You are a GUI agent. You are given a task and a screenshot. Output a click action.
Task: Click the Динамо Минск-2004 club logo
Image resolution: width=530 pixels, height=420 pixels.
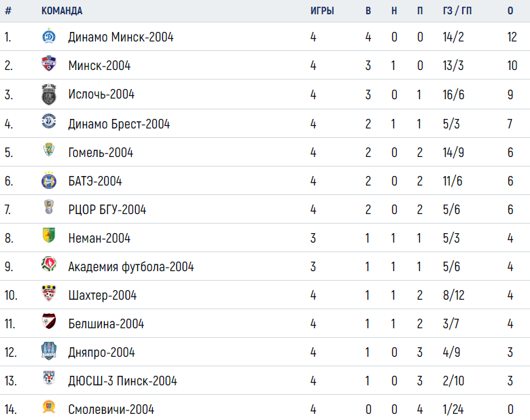(49, 36)
